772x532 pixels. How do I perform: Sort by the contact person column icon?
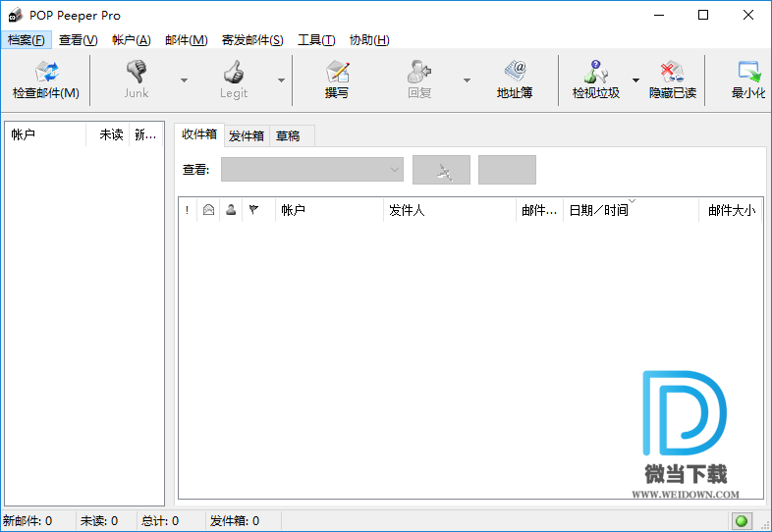point(231,210)
